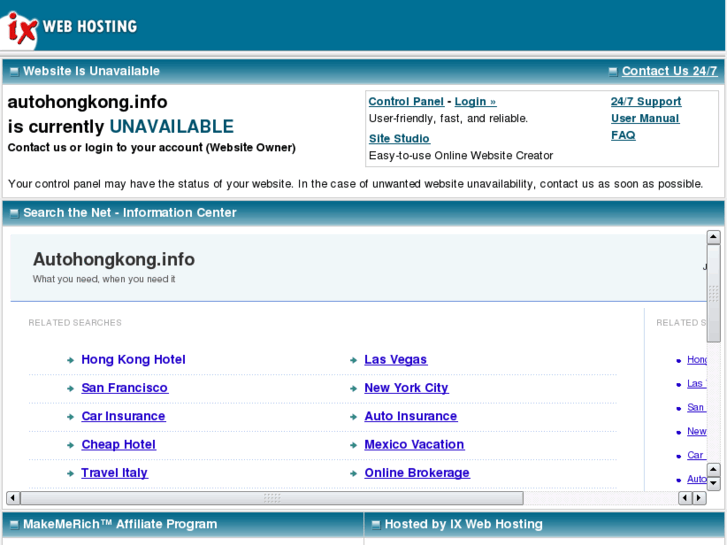
Task: Click the UNAVAILABLE status word
Action: 172,127
